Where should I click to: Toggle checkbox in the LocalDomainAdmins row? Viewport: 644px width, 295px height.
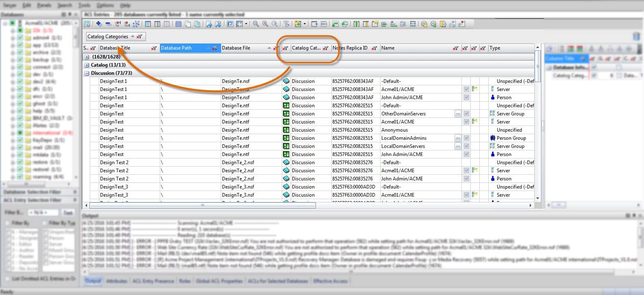(x=466, y=138)
